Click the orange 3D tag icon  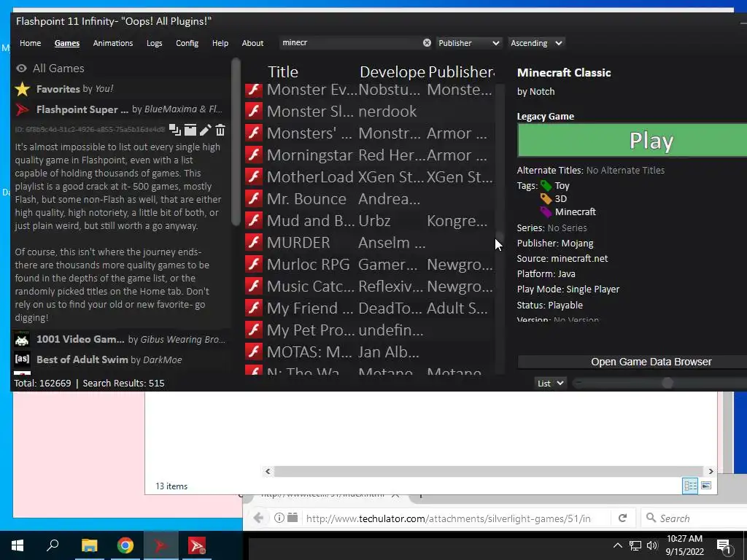(x=546, y=199)
